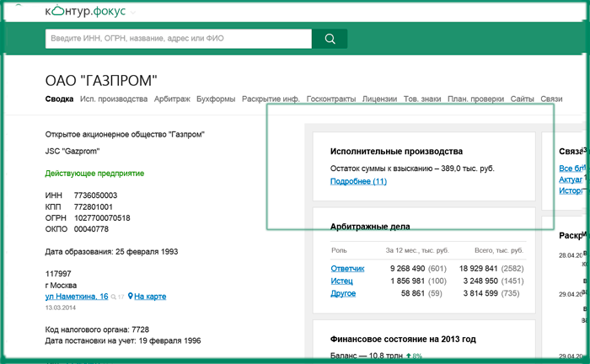Open the Тов. знаки tab
The image size is (590, 364).
tap(422, 99)
